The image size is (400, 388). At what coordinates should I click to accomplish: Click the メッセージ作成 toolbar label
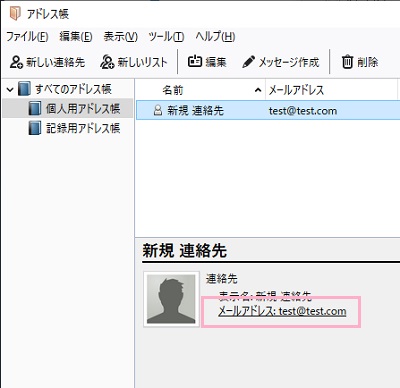coord(289,62)
